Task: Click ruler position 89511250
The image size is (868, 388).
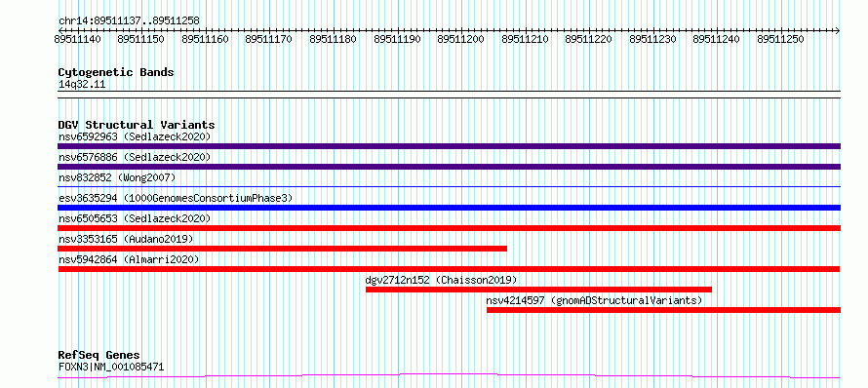Action: click(781, 39)
